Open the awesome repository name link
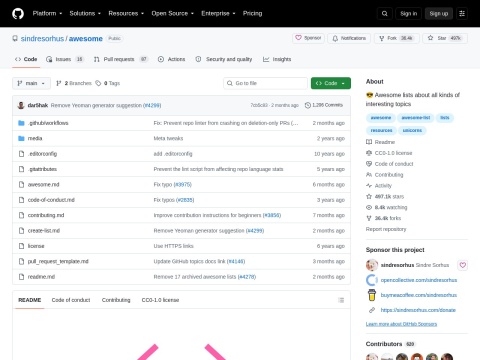 click(x=86, y=39)
